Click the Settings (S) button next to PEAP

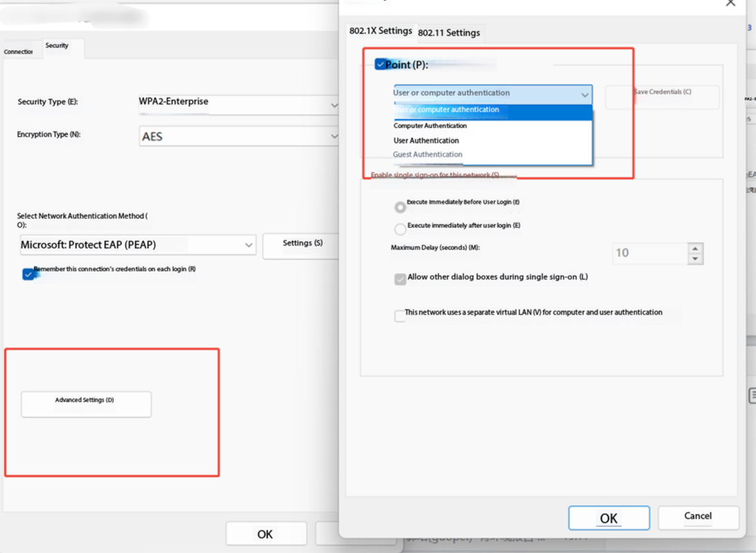[302, 244]
